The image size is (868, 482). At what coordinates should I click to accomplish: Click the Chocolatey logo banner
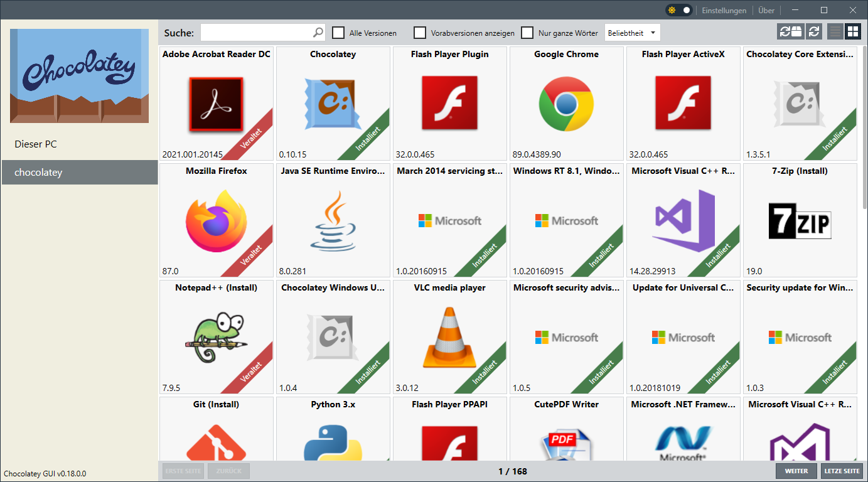pos(79,75)
